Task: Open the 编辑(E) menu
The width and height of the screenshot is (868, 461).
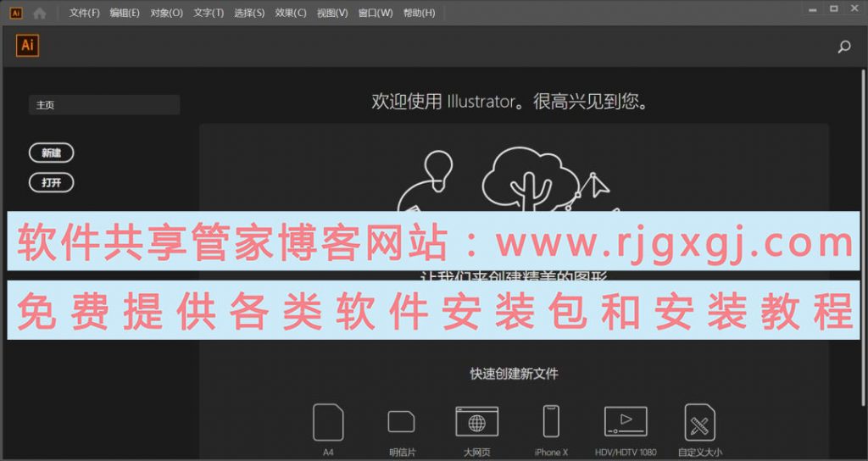Action: pos(125,13)
